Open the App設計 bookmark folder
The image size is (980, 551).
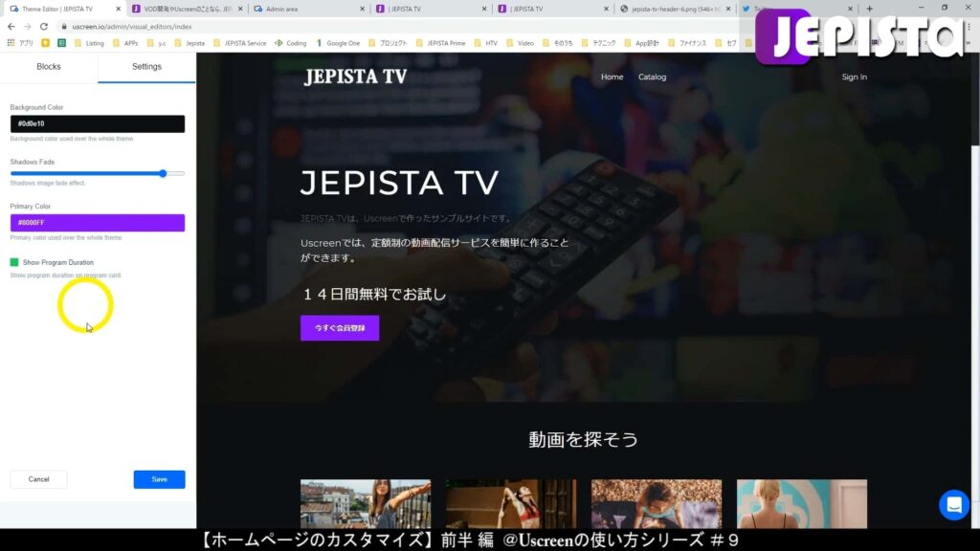click(x=641, y=43)
